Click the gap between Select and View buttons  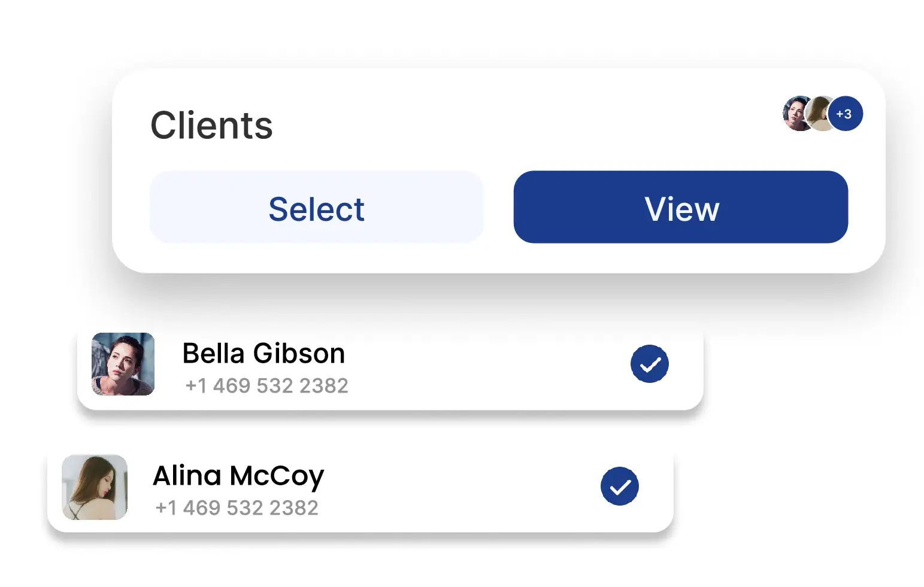point(498,207)
